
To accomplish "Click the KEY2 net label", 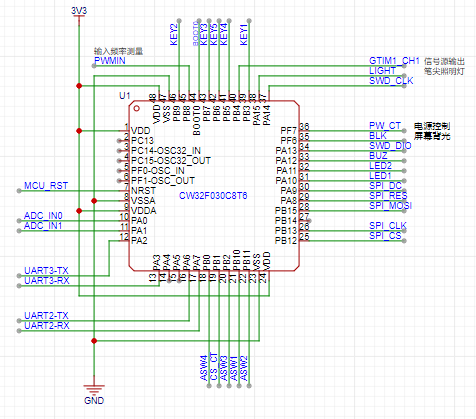I will (x=174, y=35).
